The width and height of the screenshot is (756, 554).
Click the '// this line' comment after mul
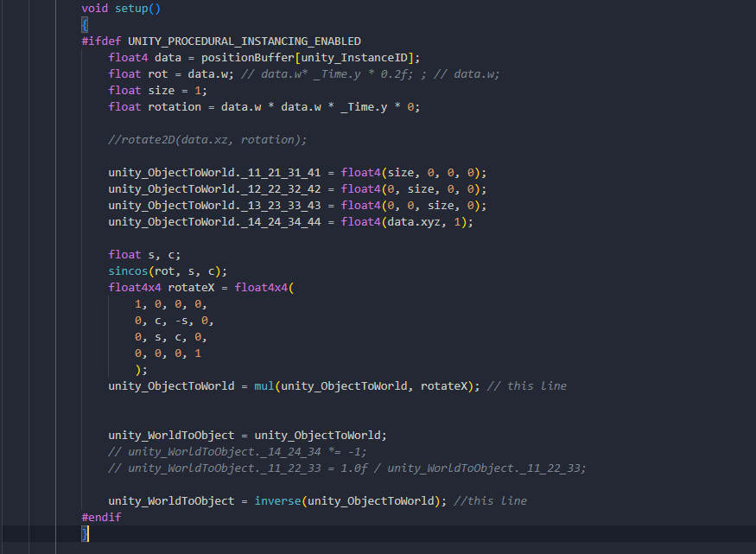pyautogui.click(x=527, y=385)
